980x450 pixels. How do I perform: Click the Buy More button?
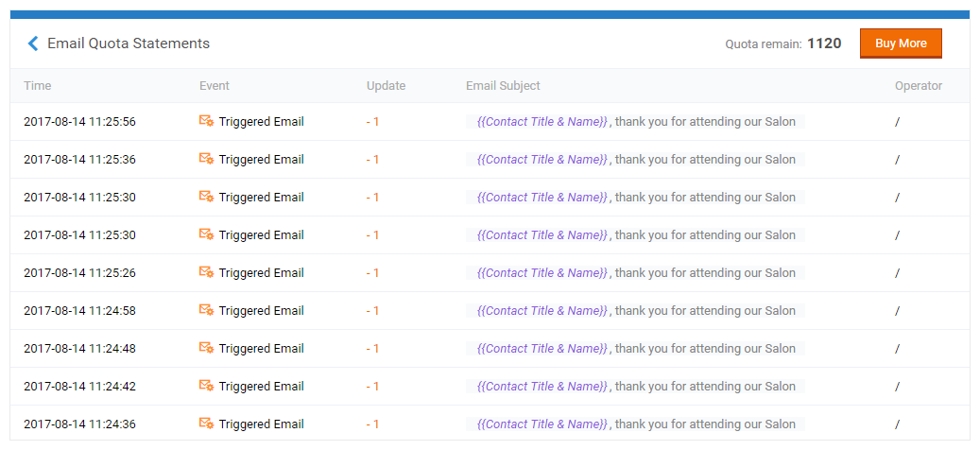click(901, 43)
